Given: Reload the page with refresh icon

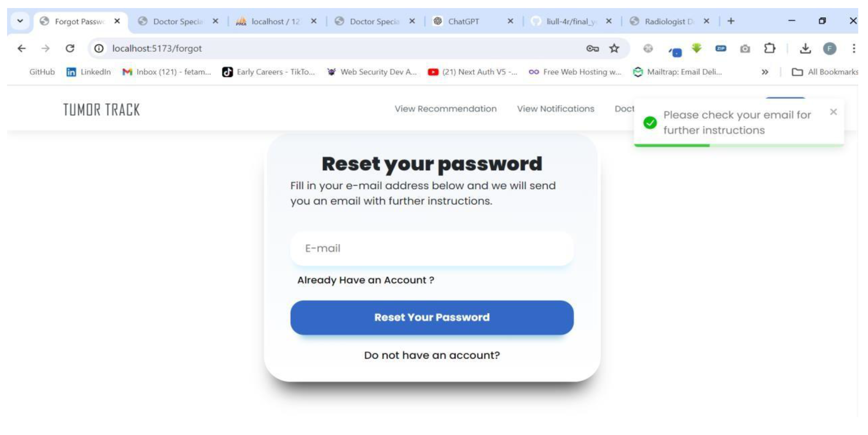Looking at the screenshot, I should [70, 49].
